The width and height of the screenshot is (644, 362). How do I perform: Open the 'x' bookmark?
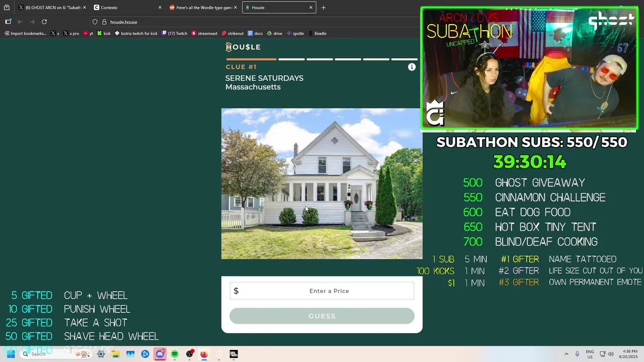click(55, 33)
